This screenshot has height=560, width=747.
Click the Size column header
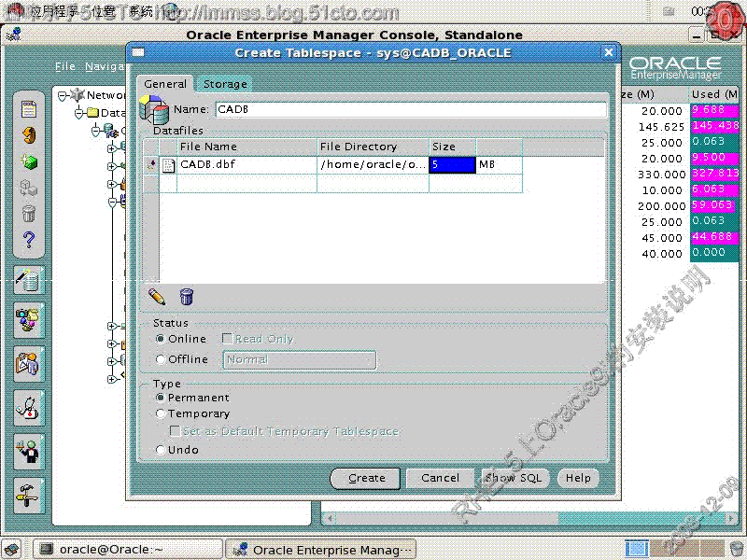coord(452,147)
